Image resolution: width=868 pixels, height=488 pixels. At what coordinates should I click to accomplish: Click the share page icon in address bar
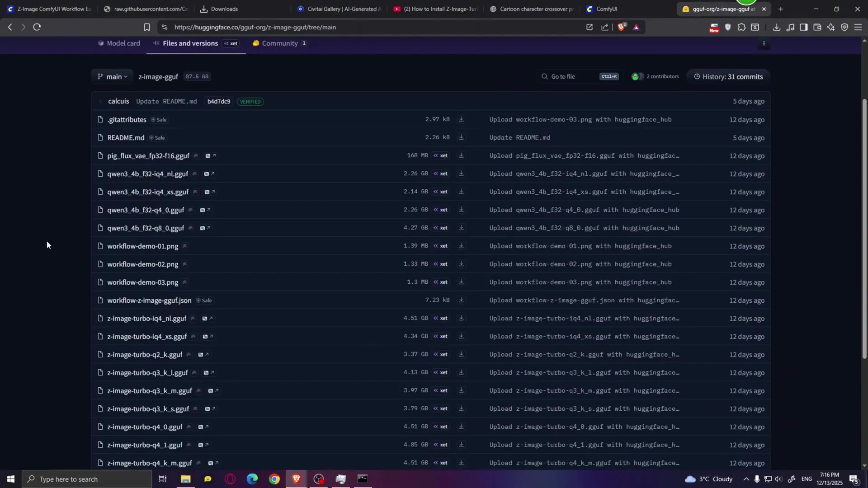click(x=604, y=27)
